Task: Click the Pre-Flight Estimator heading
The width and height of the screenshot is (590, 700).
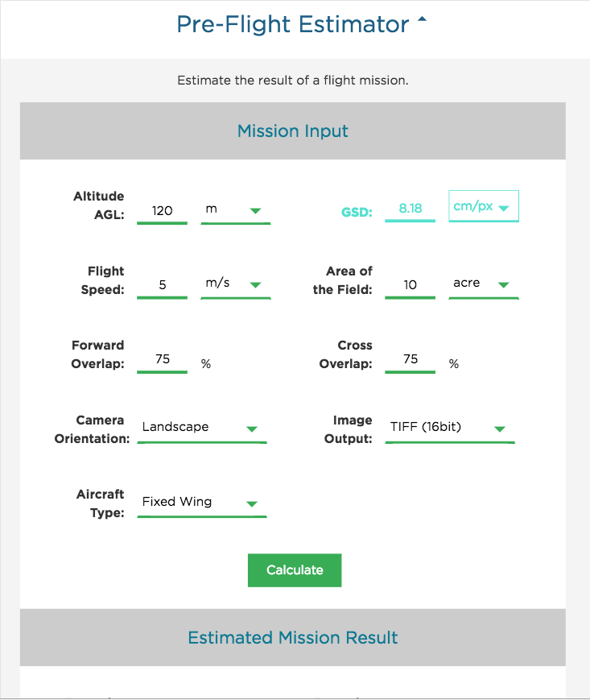Action: coord(292,24)
